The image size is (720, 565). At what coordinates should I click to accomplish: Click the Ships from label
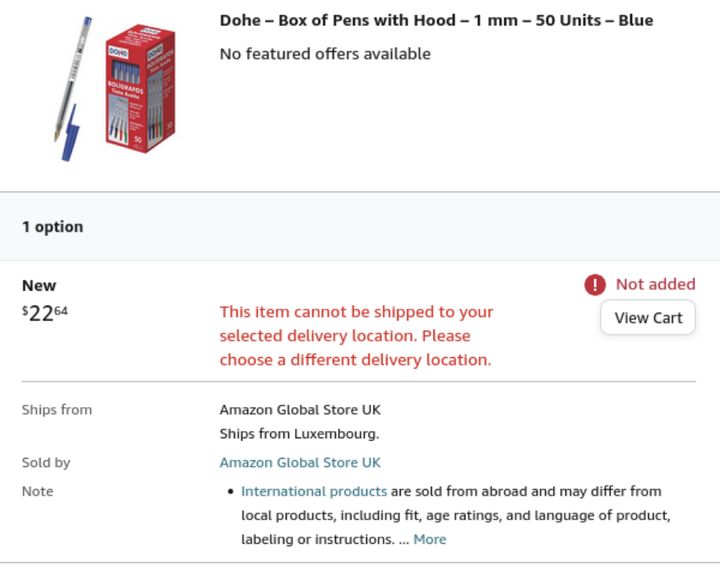(57, 410)
